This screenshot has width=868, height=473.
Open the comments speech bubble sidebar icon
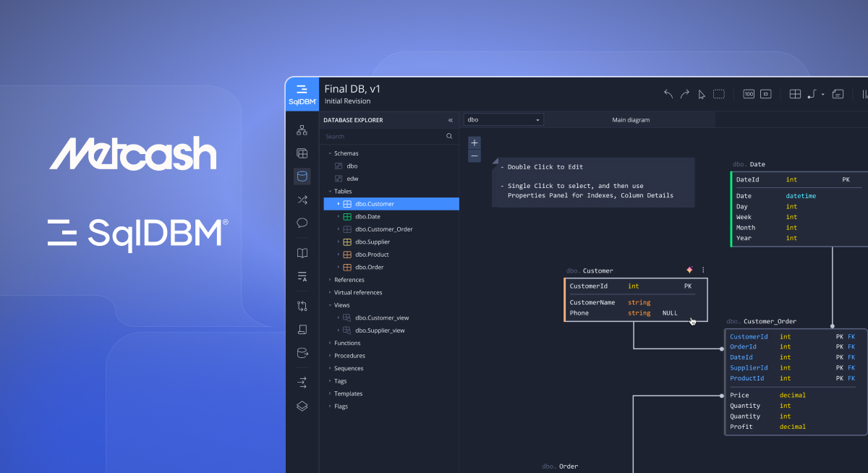302,223
